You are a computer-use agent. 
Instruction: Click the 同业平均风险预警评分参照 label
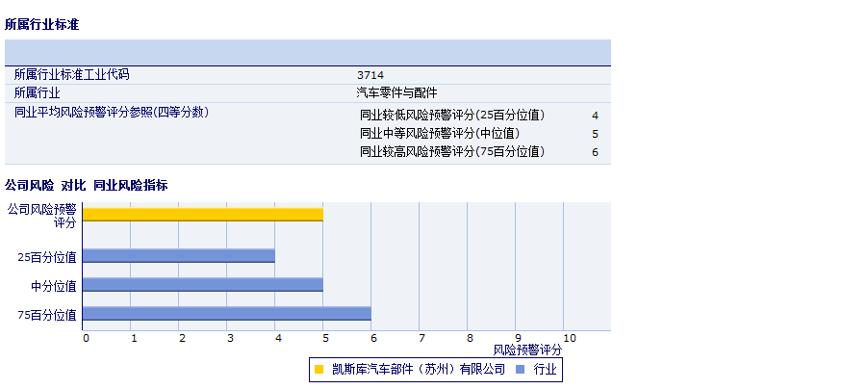[112, 112]
